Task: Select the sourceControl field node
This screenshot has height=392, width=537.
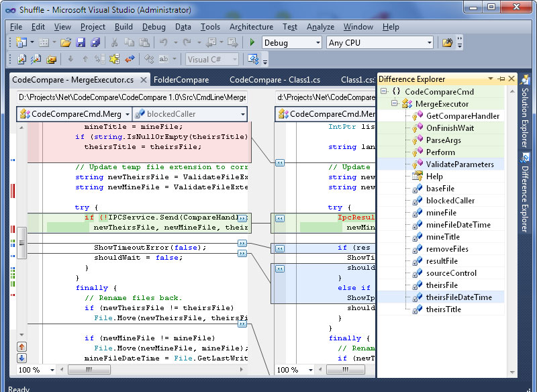Action: tap(451, 273)
